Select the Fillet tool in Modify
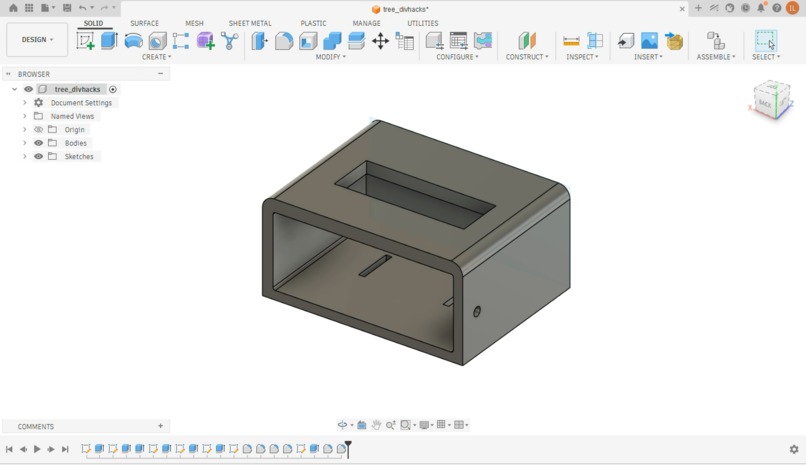The image size is (806, 465). pos(284,41)
